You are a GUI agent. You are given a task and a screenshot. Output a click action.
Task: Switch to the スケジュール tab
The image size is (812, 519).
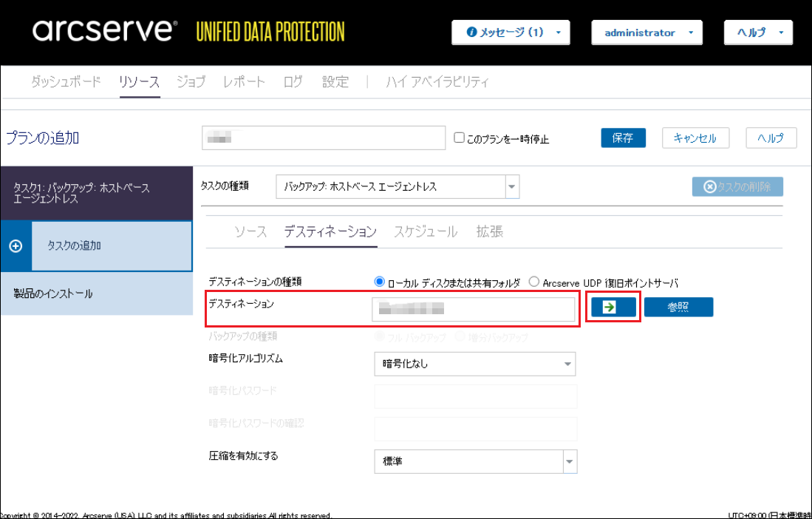(x=425, y=231)
